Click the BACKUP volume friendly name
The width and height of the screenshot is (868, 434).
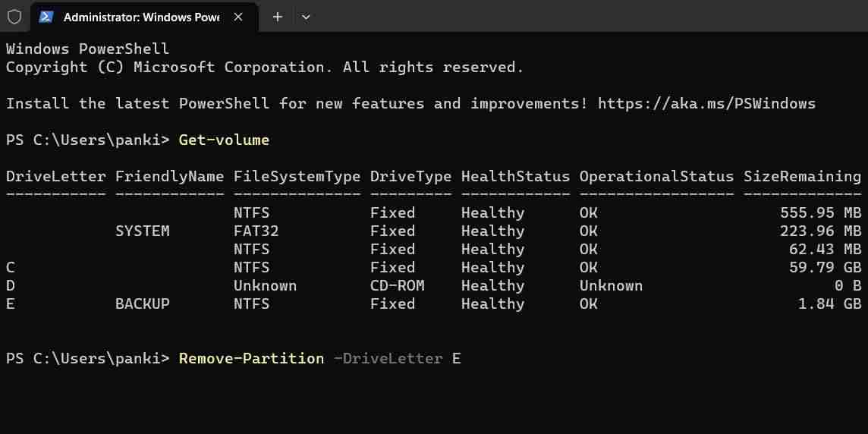[142, 303]
